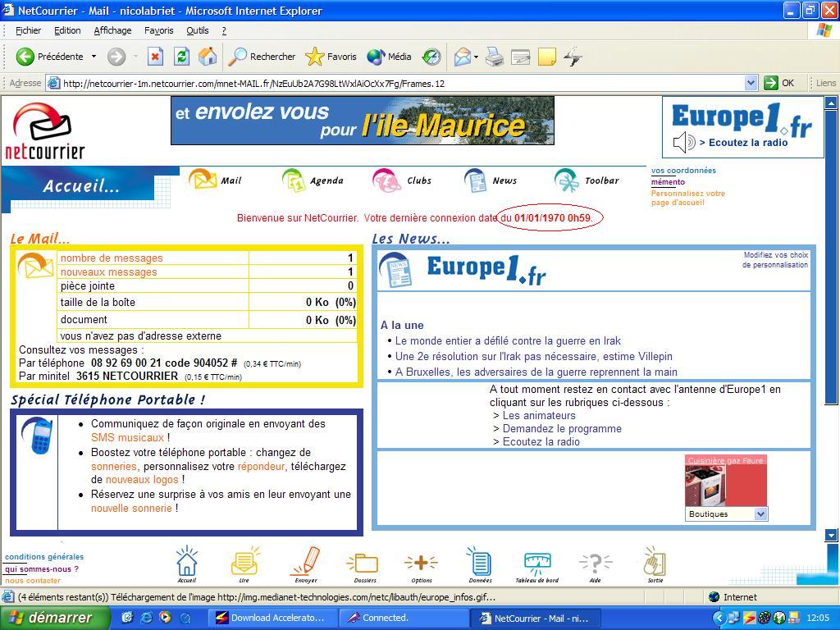Click the Cuisinière gaz Faure ad thumbnail
The image size is (840, 630).
click(725, 481)
